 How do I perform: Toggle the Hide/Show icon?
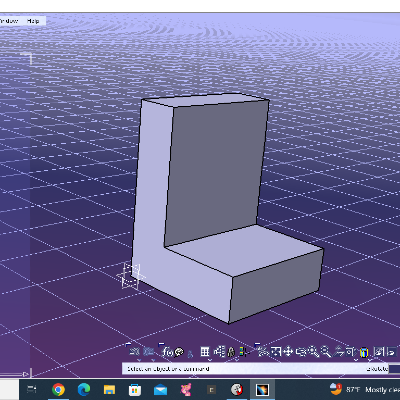379,351
